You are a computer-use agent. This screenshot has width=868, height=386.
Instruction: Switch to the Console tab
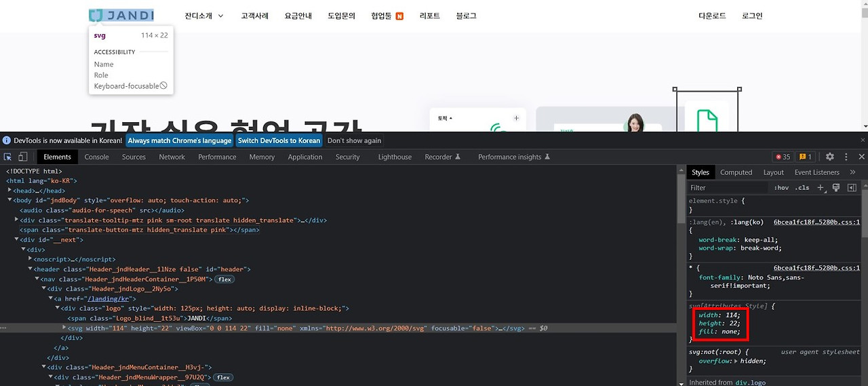(x=96, y=157)
